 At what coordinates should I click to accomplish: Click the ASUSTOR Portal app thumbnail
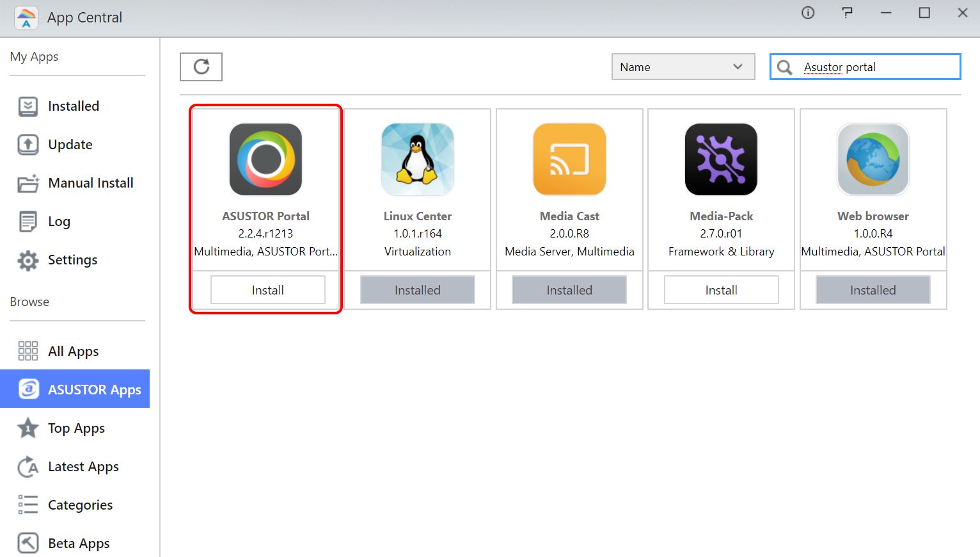[x=265, y=159]
